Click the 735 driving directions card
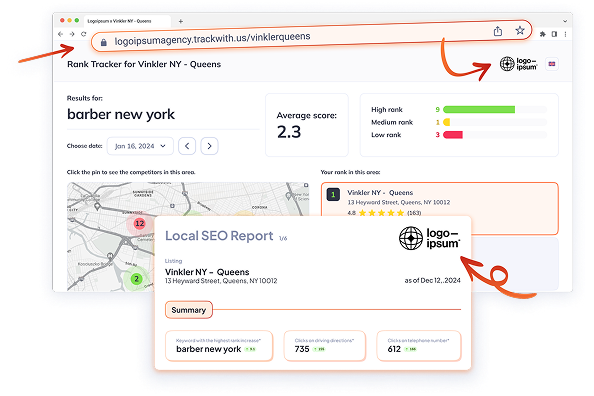Screen dimensions: 594x396 point(325,346)
